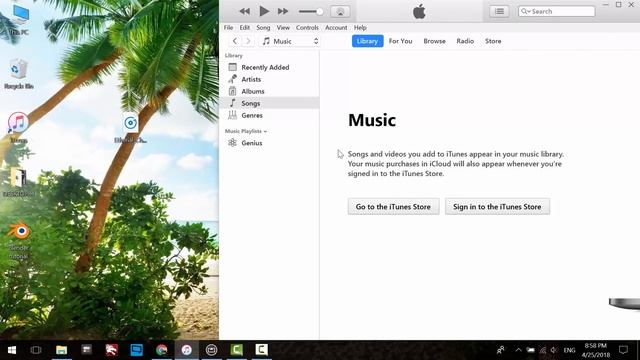Select the Blender desktop shortcut
The width and height of the screenshot is (640, 360).
pos(18,241)
